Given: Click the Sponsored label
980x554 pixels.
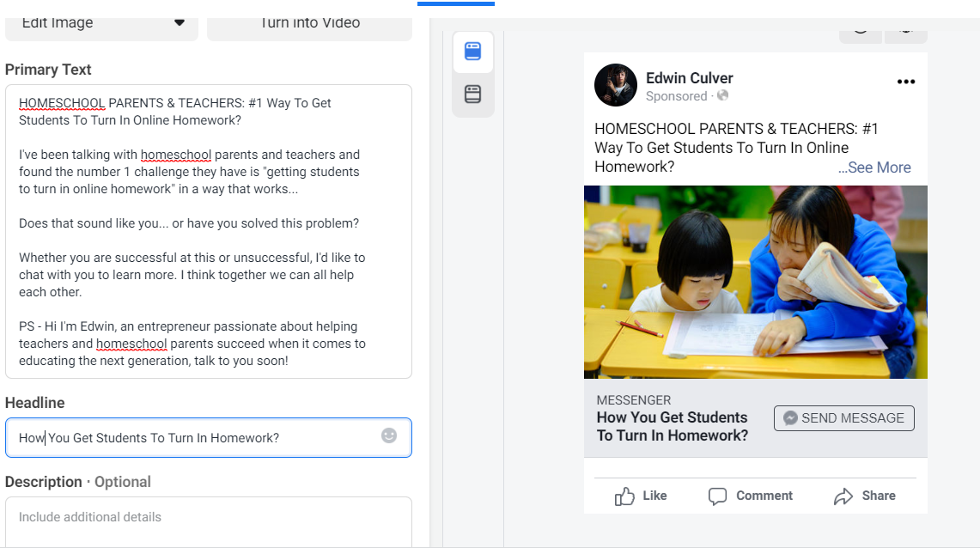Looking at the screenshot, I should [x=676, y=96].
